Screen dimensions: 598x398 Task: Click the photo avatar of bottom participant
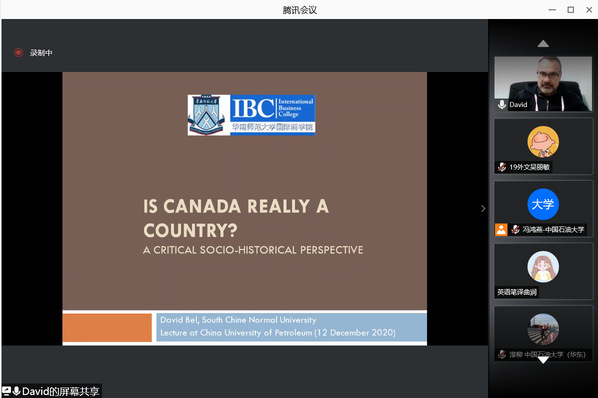(x=543, y=329)
